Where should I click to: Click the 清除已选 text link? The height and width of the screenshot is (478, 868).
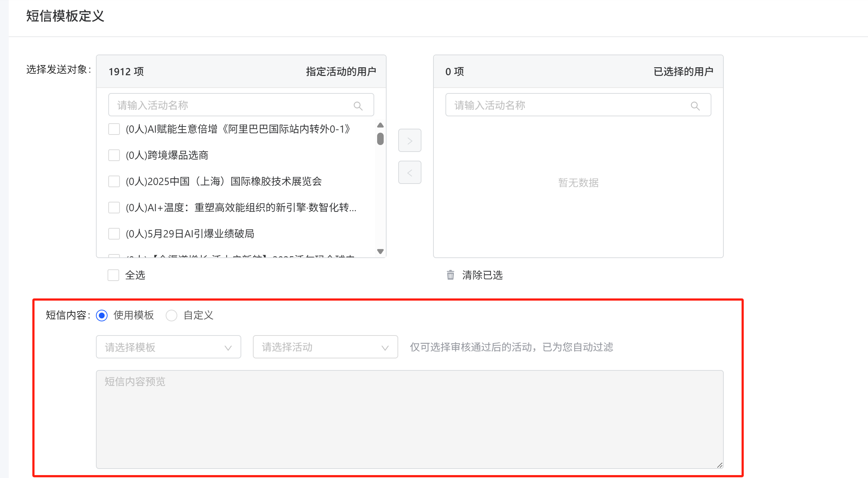click(x=482, y=275)
